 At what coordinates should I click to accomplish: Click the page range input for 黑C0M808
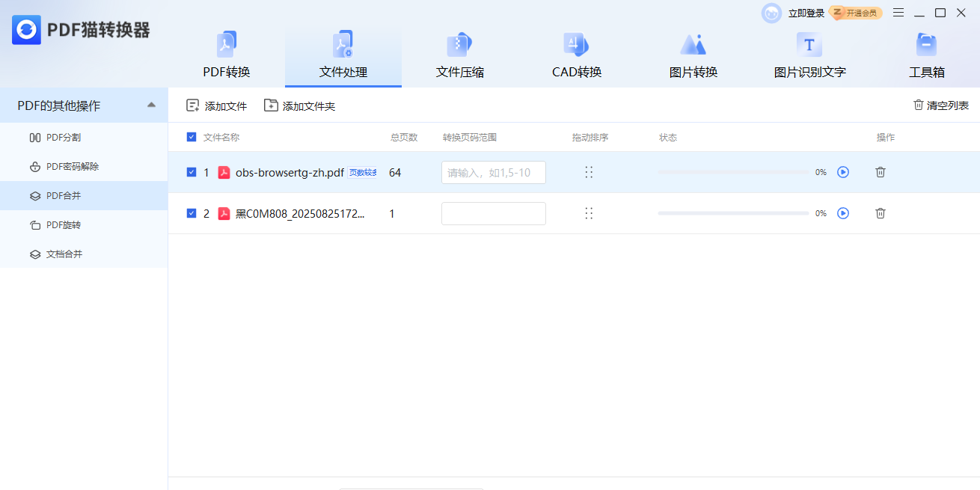pyautogui.click(x=493, y=213)
